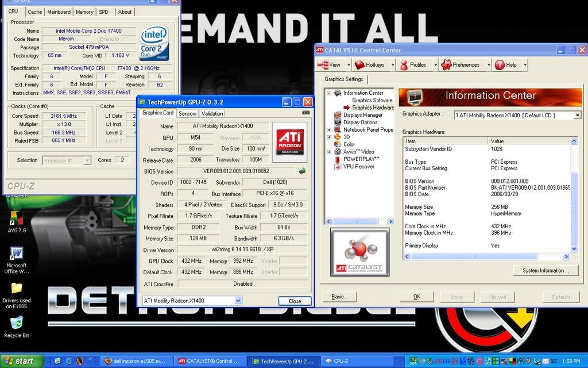Switch to the Validation tab in GPU-Z
The height and width of the screenshot is (368, 588).
click(212, 113)
